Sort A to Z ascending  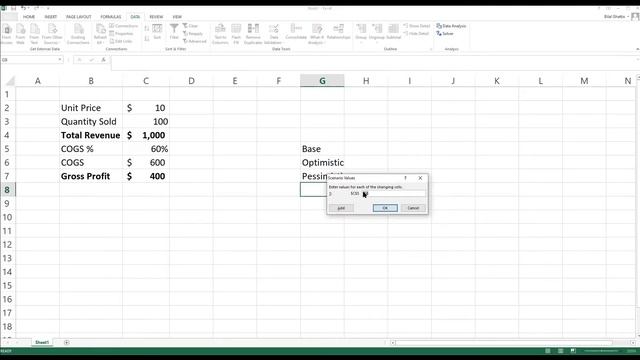pyautogui.click(x=147, y=29)
